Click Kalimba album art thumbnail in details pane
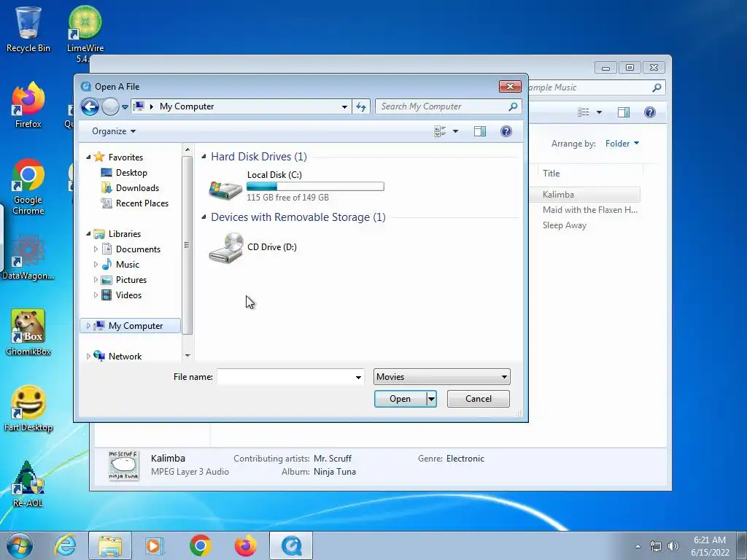747x560 pixels. click(x=123, y=464)
